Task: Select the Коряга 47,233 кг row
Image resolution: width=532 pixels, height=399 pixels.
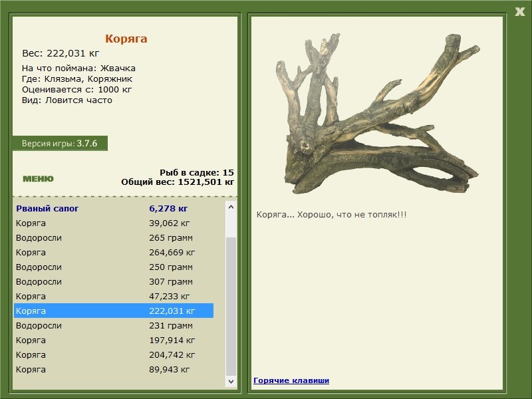Action: point(114,296)
